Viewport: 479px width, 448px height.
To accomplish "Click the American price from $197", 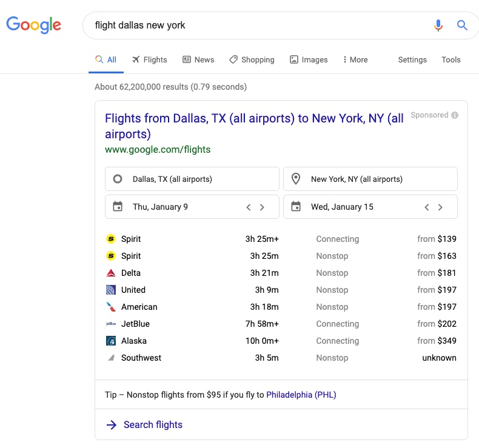I will point(437,307).
